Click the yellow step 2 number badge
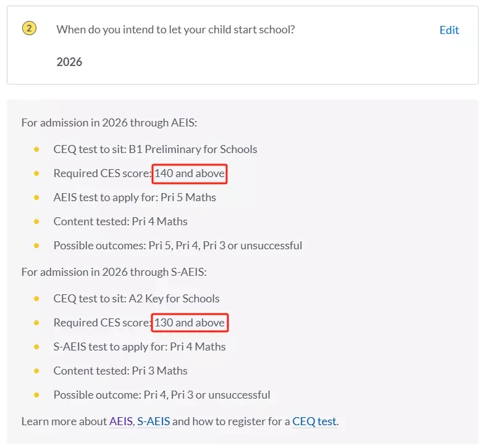486x448 pixels. [x=29, y=28]
